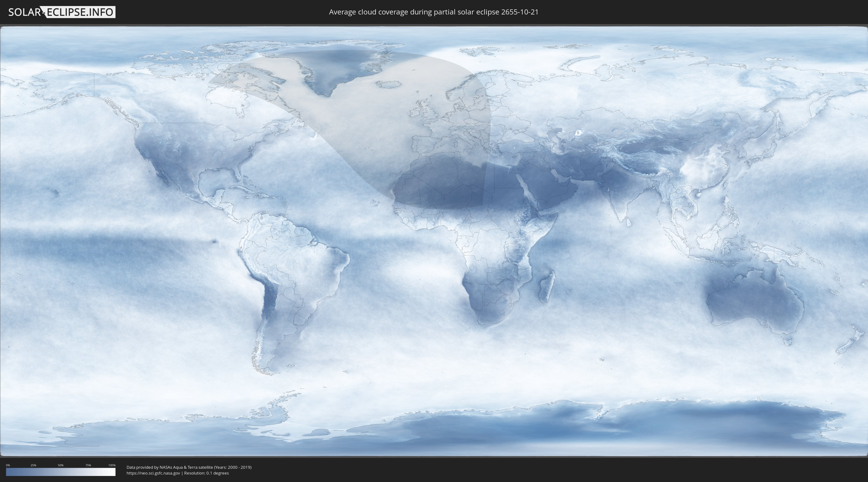Click the cloud coverage gradient legend bar

tap(61, 472)
